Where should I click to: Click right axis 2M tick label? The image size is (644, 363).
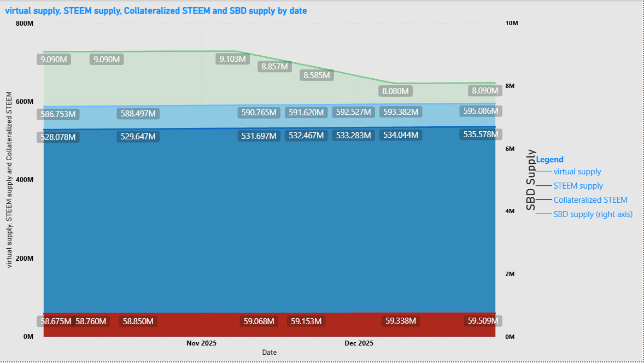pyautogui.click(x=510, y=274)
